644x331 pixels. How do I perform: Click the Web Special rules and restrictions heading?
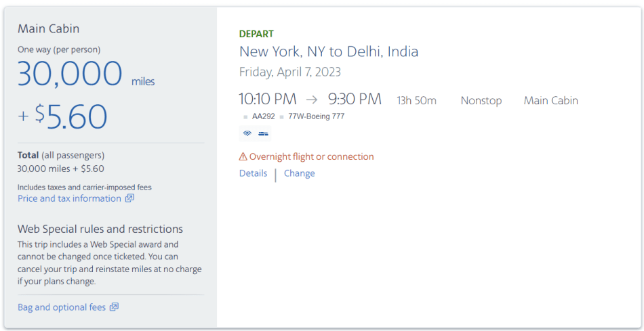click(x=100, y=229)
